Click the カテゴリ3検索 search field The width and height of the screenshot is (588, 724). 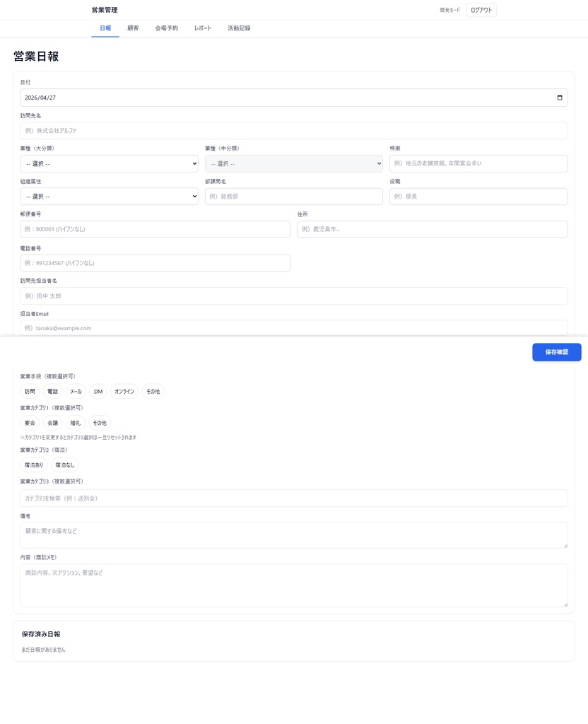pos(293,498)
